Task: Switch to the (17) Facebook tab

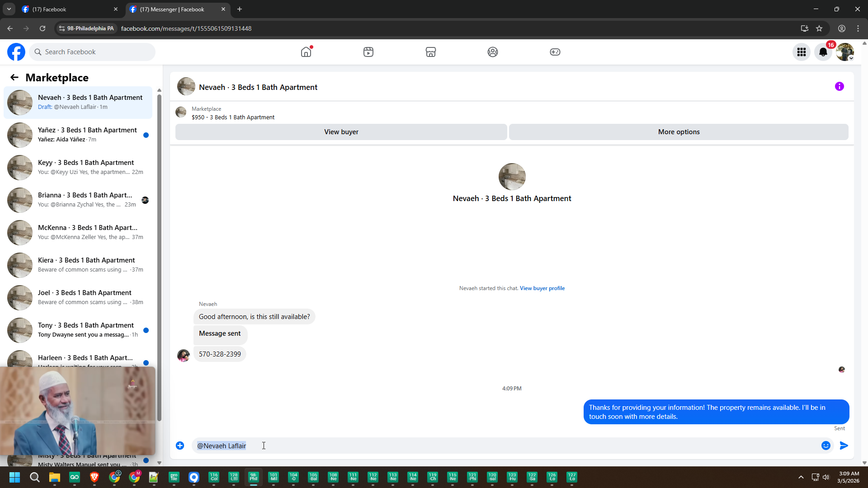Action: [70, 9]
